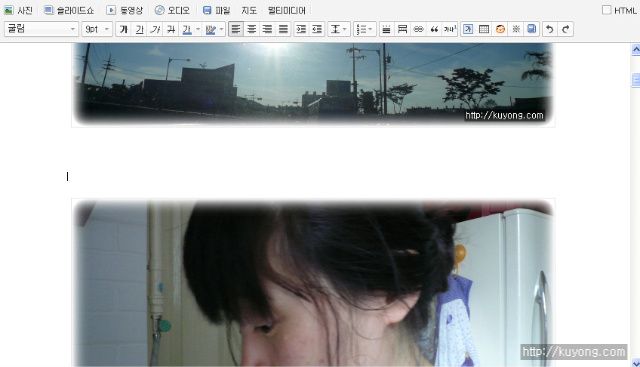This screenshot has width=640, height=367.
Task: Insert a blockquote with the quote icon
Action: [x=434, y=29]
